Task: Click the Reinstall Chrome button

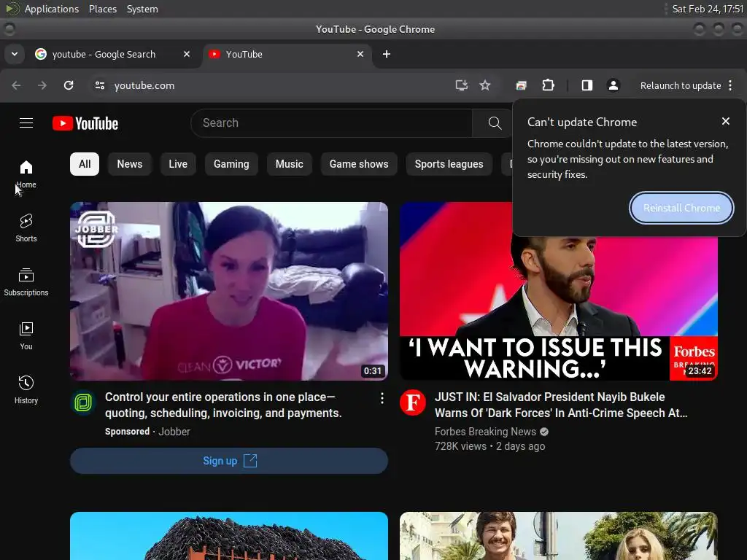Action: 681,208
